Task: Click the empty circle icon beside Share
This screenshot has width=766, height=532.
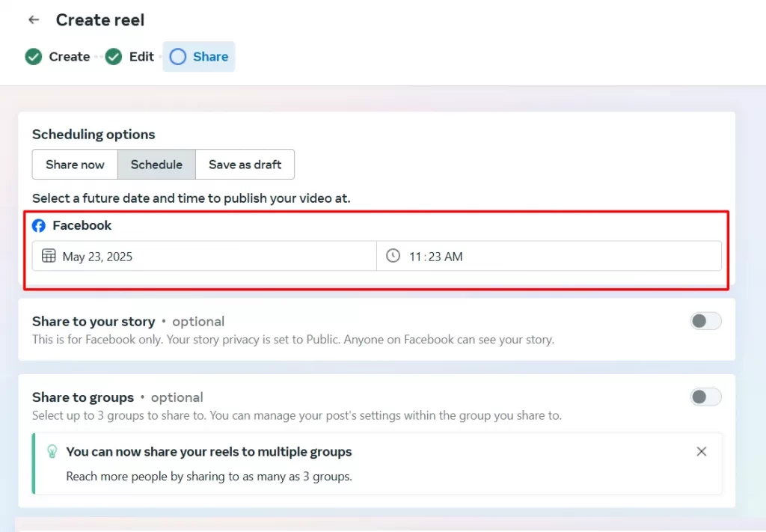Action: pos(178,57)
